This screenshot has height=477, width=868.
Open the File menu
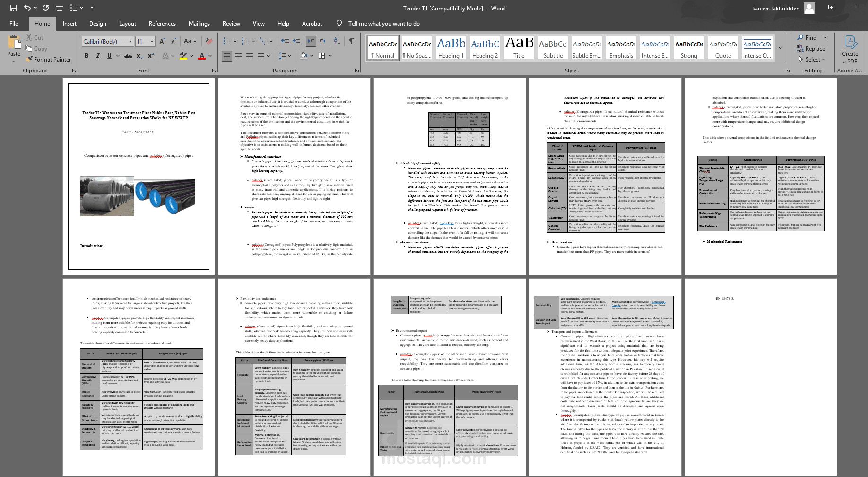click(x=14, y=24)
